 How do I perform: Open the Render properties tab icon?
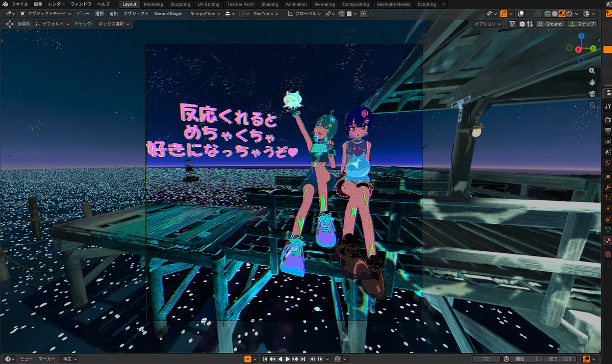tap(607, 120)
